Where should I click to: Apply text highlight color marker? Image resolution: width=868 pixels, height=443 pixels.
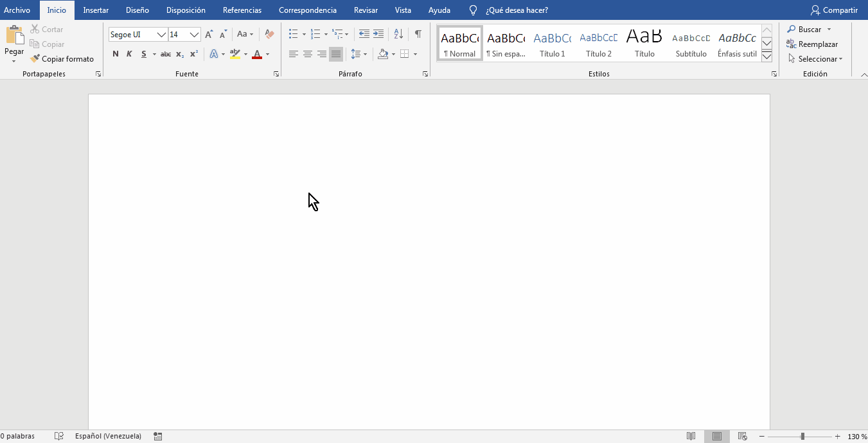235,55
